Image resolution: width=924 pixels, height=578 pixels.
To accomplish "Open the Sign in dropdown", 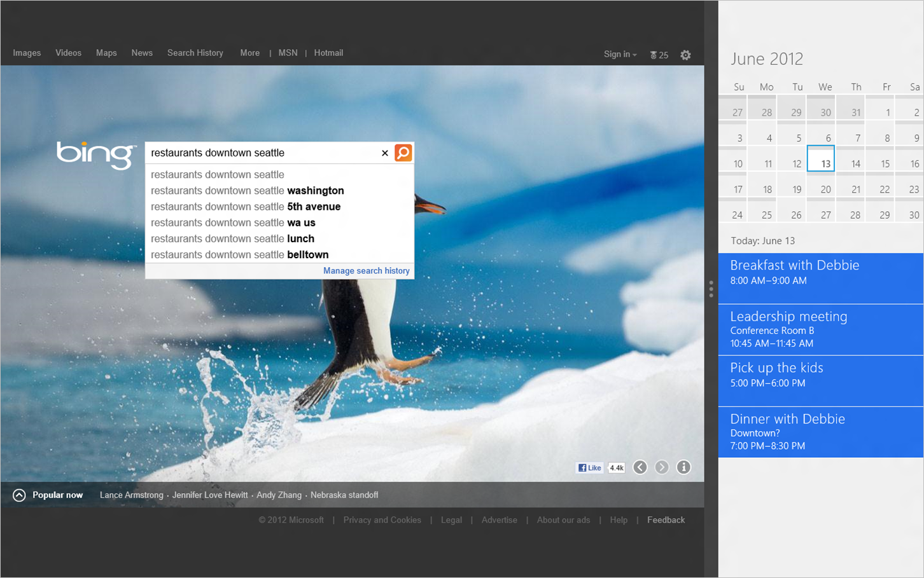I will 620,55.
